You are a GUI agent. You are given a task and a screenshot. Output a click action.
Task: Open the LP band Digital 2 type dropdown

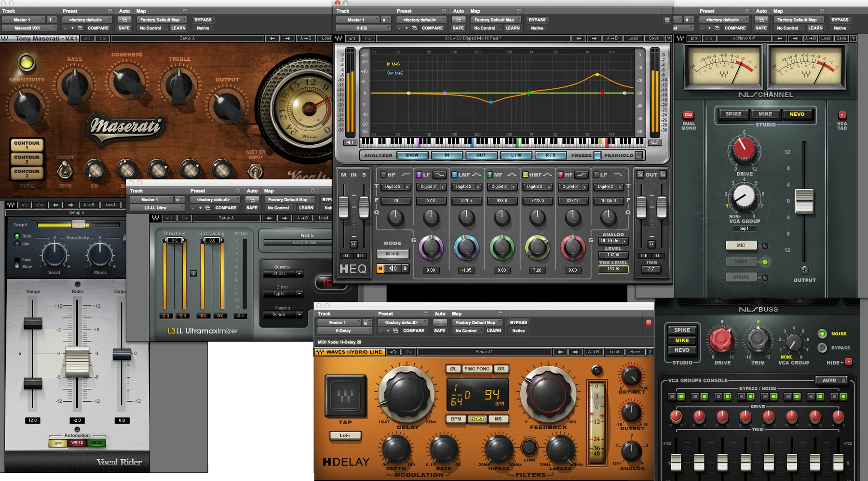[x=609, y=187]
